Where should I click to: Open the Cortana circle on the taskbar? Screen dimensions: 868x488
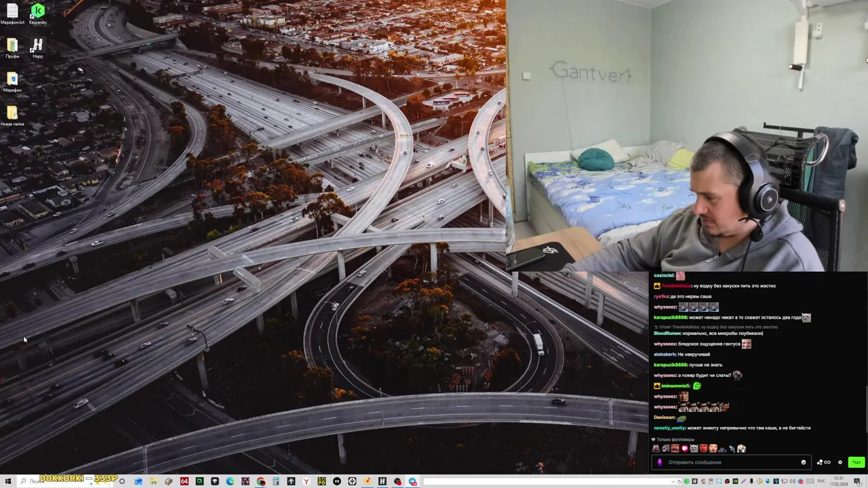click(122, 481)
